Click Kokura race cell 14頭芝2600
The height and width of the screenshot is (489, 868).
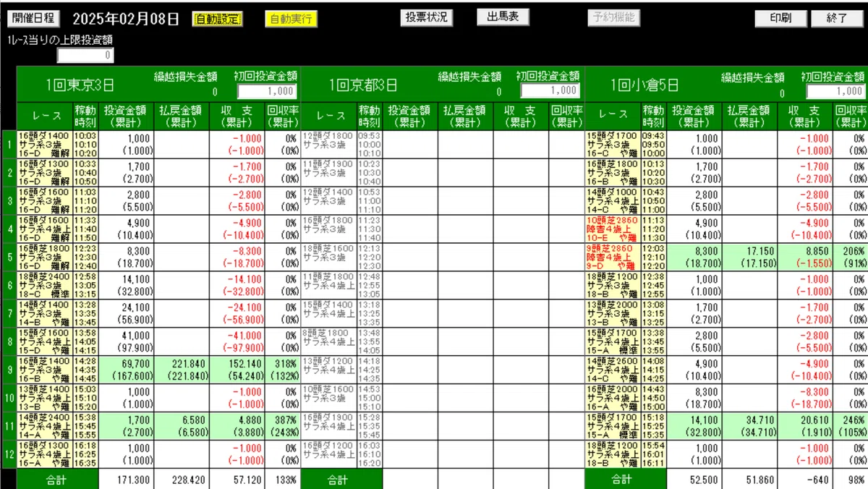(612, 370)
